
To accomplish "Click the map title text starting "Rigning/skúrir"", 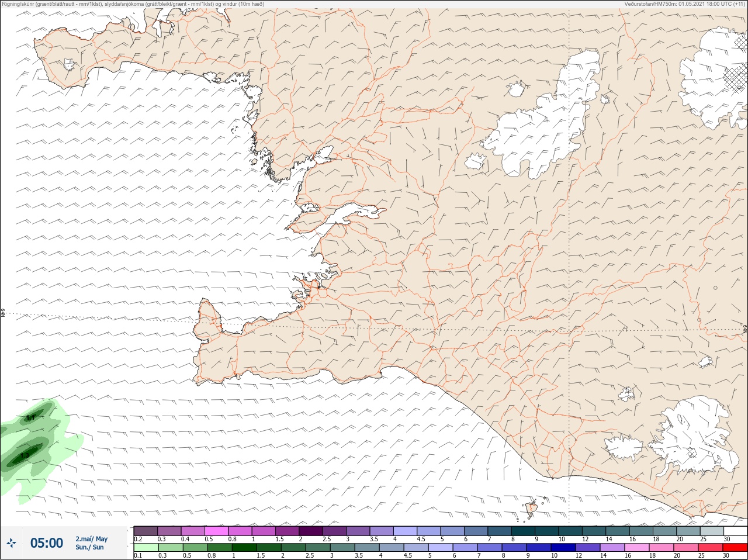I will pos(133,4).
